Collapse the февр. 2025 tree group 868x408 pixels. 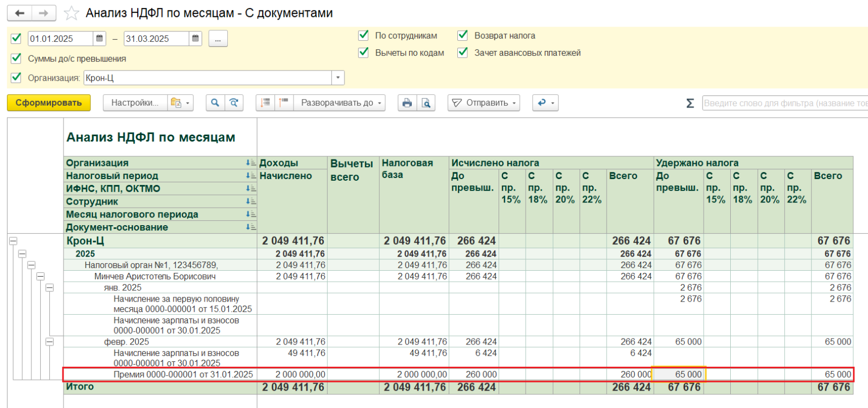click(x=49, y=342)
